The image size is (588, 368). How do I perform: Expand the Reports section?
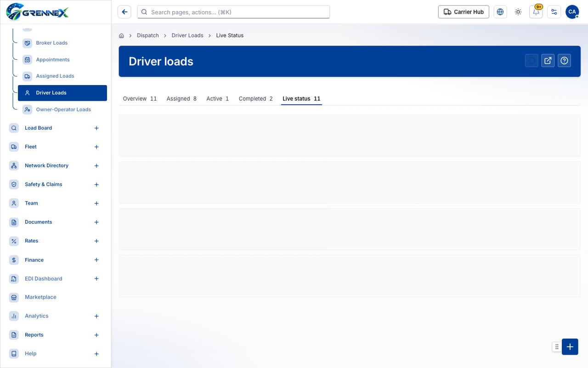click(x=96, y=335)
